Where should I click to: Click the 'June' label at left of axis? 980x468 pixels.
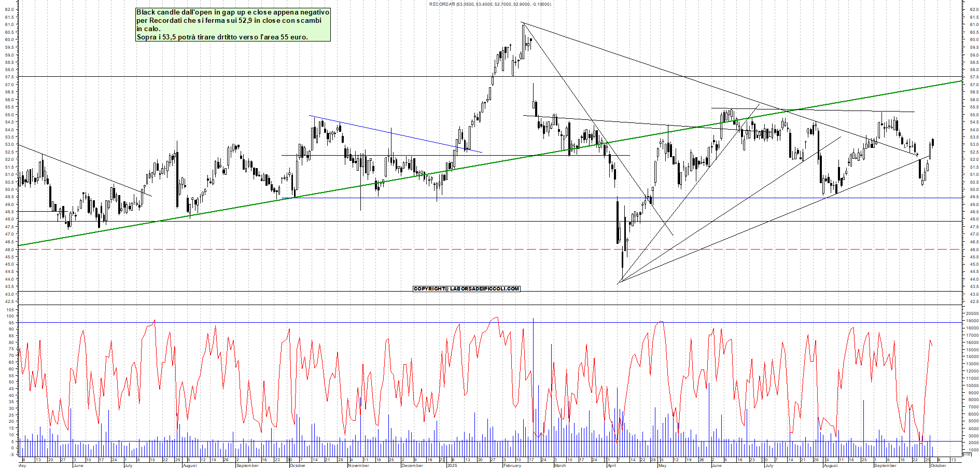78,465
